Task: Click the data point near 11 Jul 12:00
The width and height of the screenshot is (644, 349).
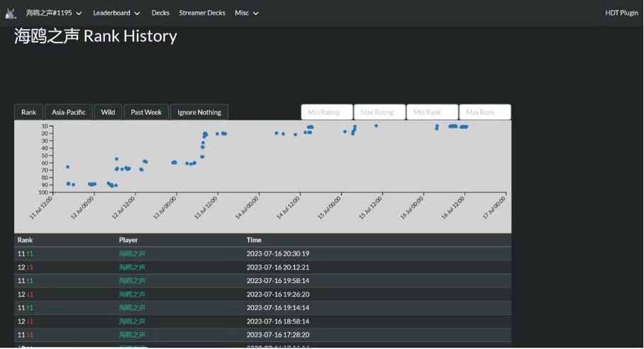Action: point(67,167)
